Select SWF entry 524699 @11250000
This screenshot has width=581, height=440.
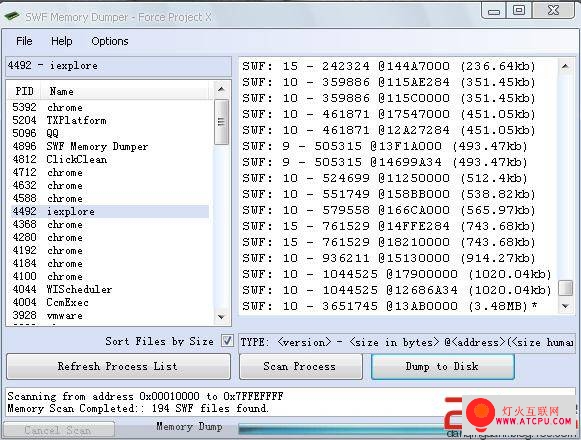385,178
